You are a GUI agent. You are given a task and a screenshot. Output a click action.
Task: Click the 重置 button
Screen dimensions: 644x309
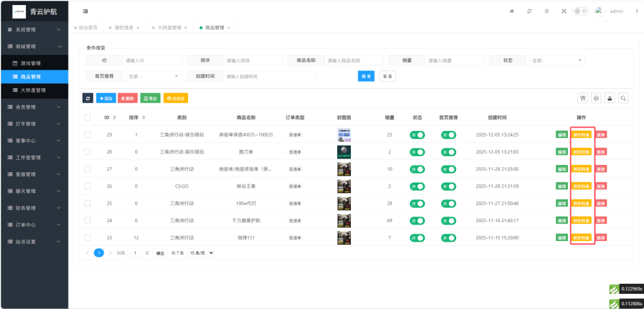tap(387, 76)
